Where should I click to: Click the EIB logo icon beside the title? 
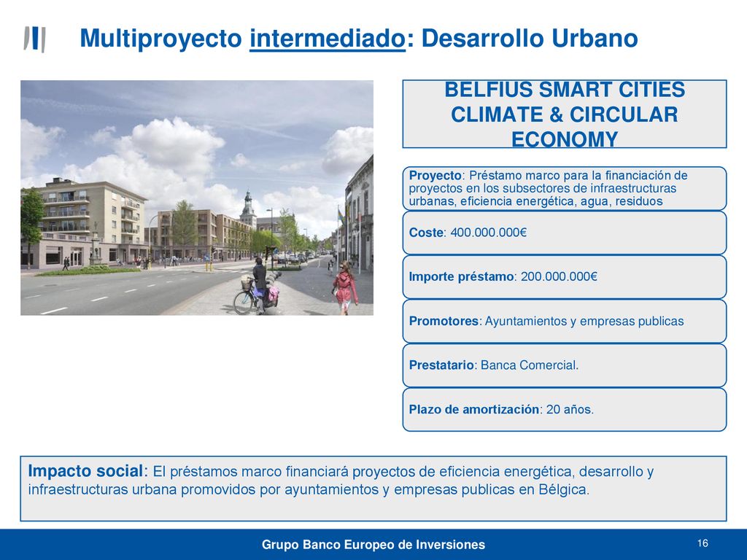click(x=35, y=39)
